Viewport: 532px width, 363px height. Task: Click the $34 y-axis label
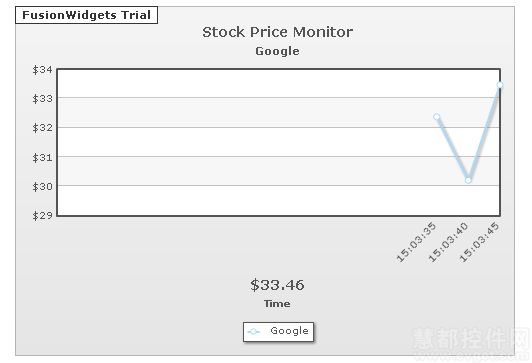(x=42, y=70)
